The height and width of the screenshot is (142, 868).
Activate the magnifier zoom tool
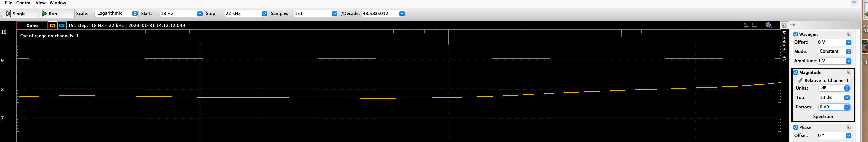point(769,25)
